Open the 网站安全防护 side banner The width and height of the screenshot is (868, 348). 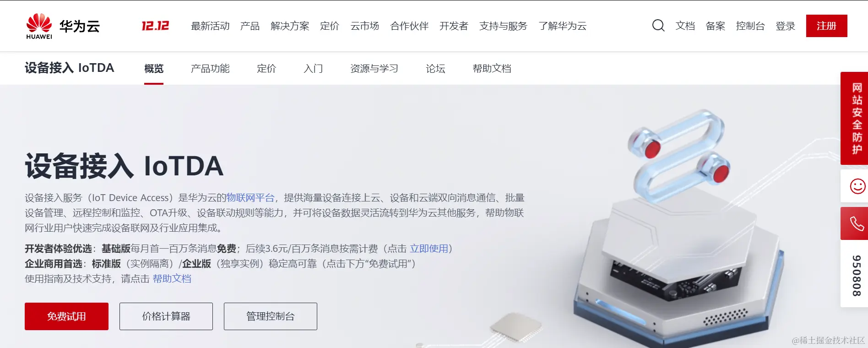coord(854,118)
